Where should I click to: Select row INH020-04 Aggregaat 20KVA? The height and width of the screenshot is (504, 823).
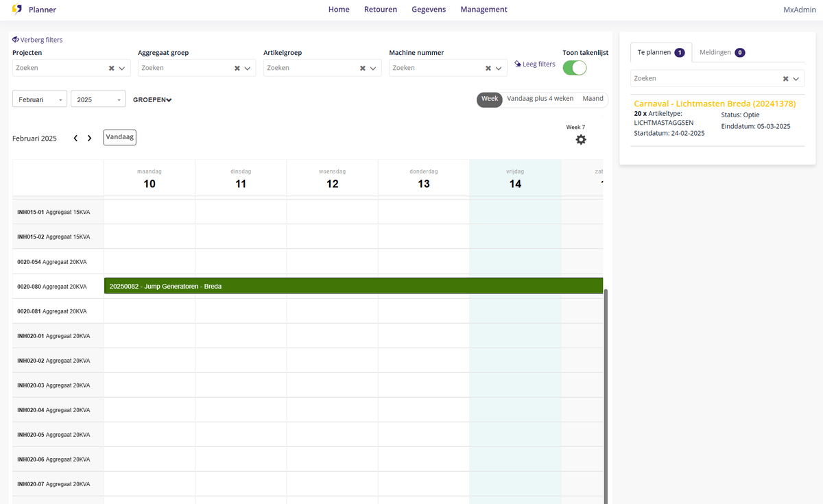(x=58, y=409)
